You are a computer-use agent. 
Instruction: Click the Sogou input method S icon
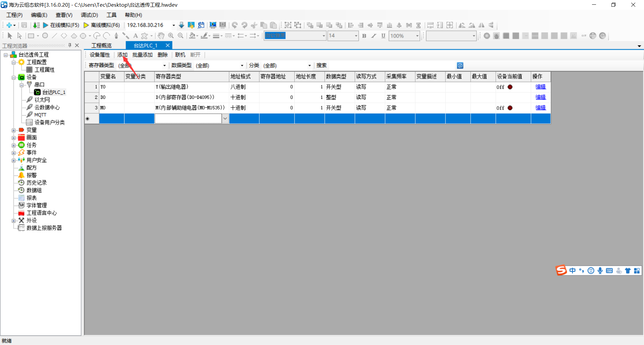[561, 270]
